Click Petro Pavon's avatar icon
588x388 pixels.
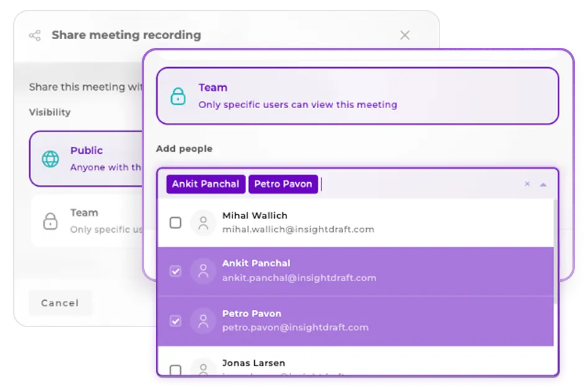203,320
